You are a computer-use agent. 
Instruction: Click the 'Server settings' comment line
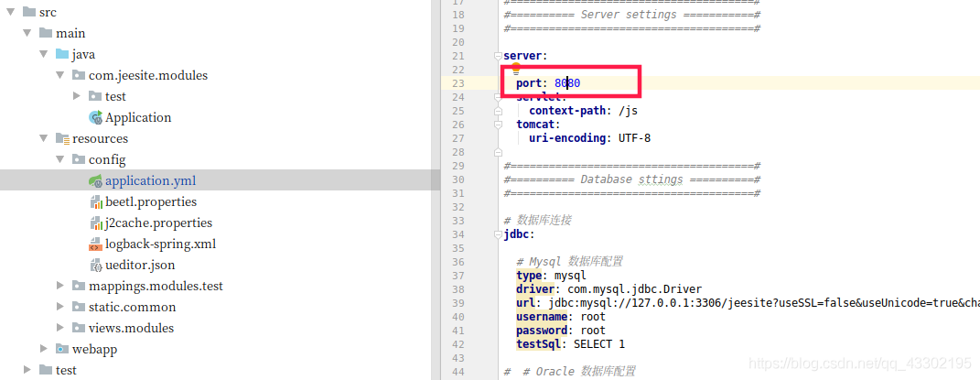pyautogui.click(x=631, y=15)
